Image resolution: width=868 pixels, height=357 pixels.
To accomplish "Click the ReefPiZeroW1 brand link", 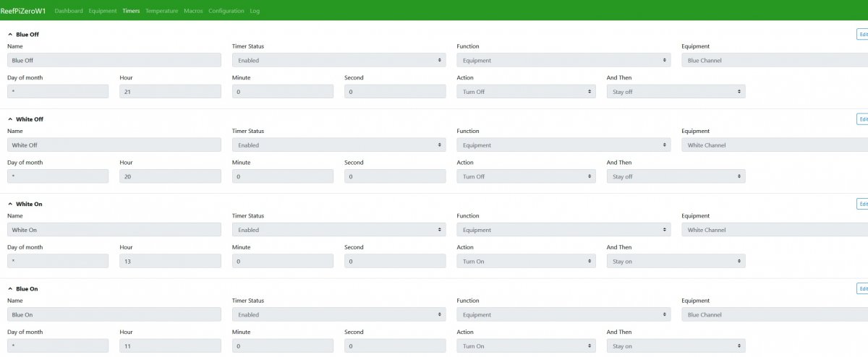I will (x=23, y=11).
